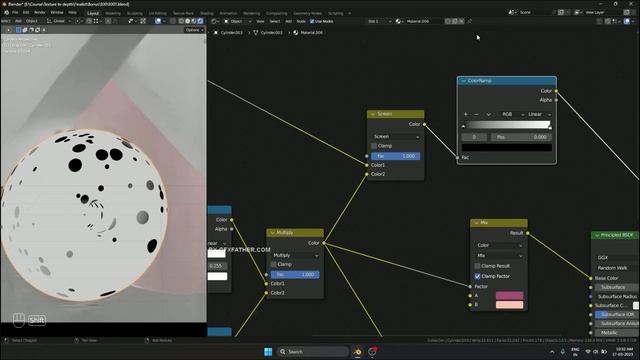This screenshot has height=360, width=640.
Task: Toggle fake user shield icon for material
Action: click(448, 21)
